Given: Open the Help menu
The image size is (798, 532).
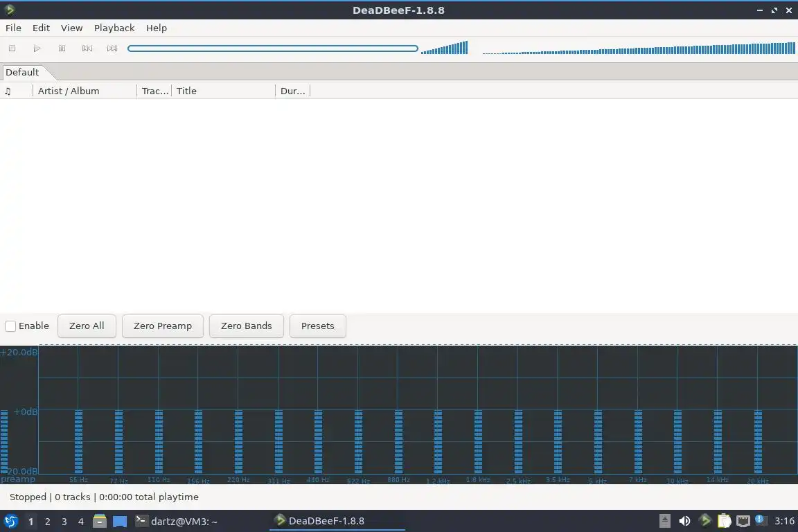Looking at the screenshot, I should [x=157, y=28].
